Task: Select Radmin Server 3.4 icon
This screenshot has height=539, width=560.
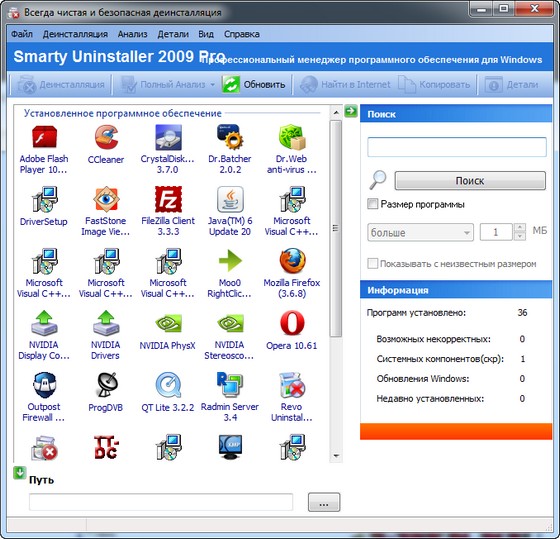Action: point(230,385)
